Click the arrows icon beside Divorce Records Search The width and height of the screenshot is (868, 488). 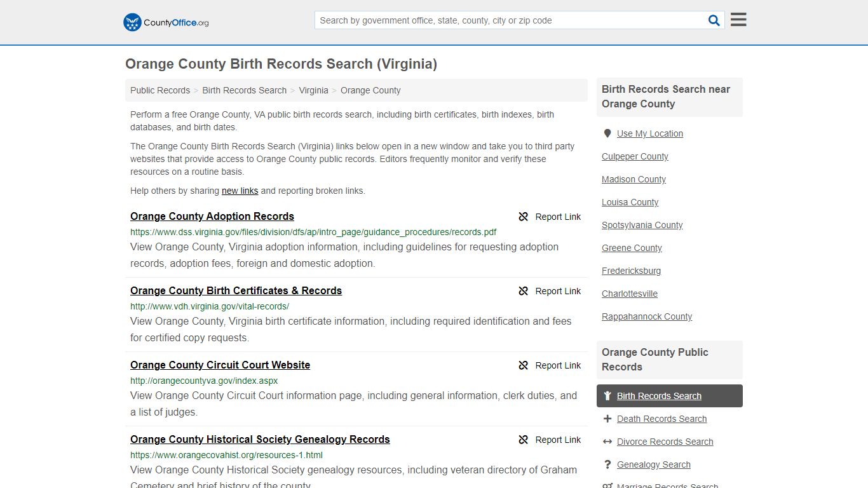point(607,442)
